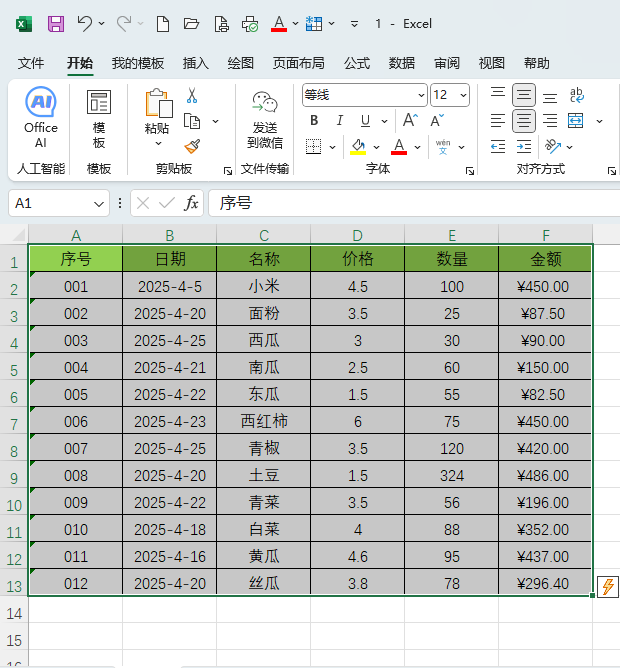The width and height of the screenshot is (620, 668).
Task: Undo the last action
Action: (85, 23)
